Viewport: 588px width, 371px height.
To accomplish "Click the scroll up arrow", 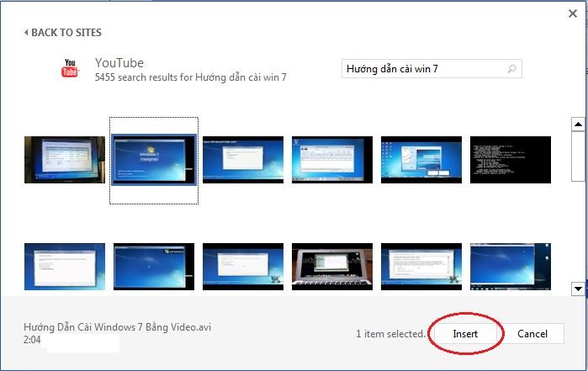I will tap(578, 125).
